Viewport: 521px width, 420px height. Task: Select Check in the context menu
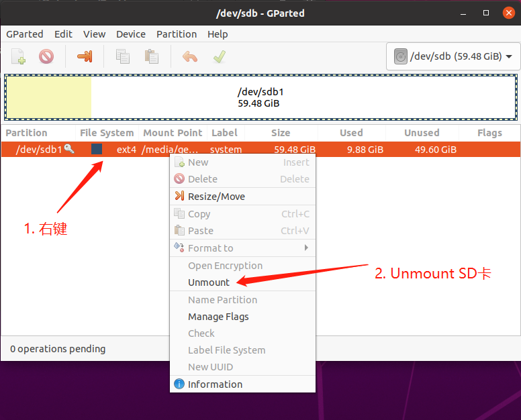[x=242, y=333]
